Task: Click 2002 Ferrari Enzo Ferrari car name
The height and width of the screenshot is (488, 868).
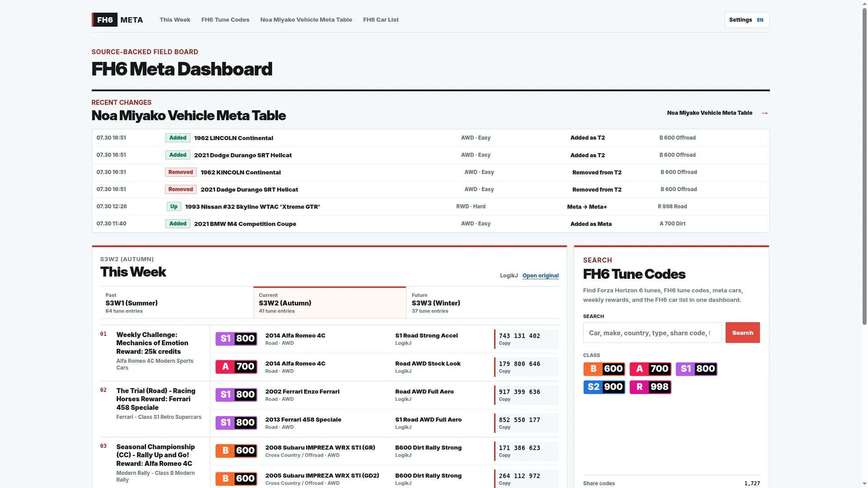Action: click(x=302, y=392)
